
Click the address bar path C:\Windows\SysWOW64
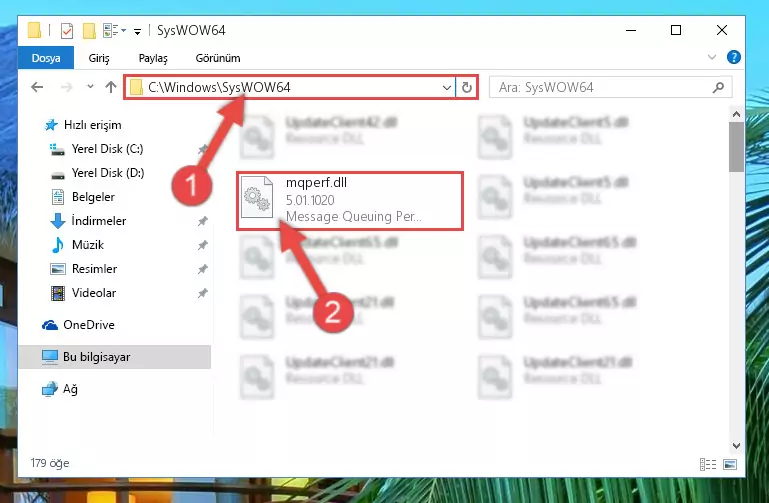click(219, 87)
